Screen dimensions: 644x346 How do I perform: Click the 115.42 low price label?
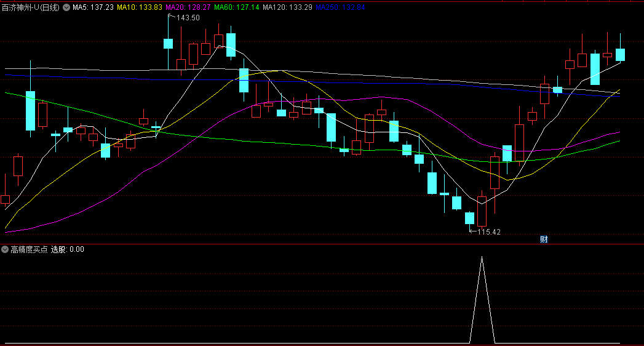tap(489, 231)
